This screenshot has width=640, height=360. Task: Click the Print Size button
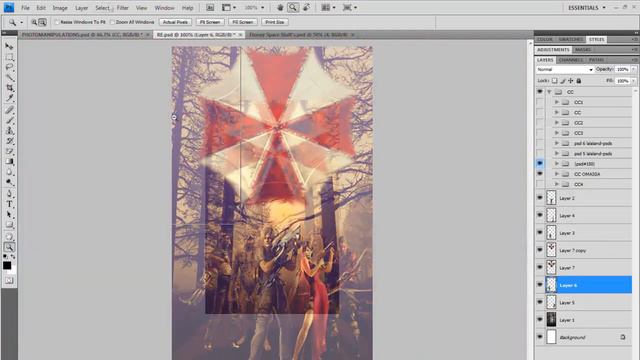pos(274,22)
